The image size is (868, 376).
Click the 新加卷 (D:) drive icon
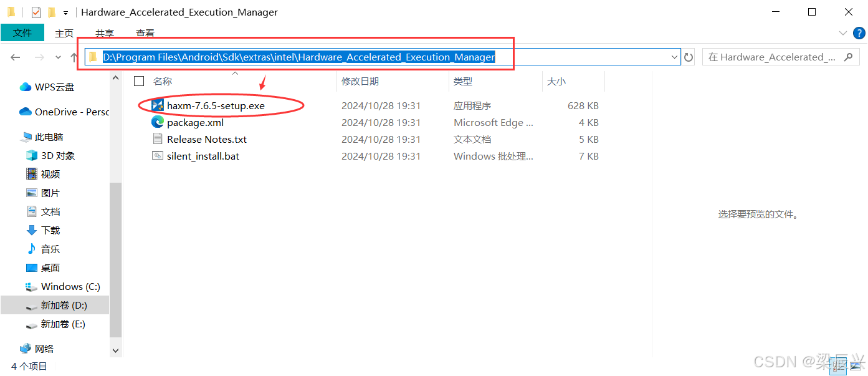pos(32,306)
